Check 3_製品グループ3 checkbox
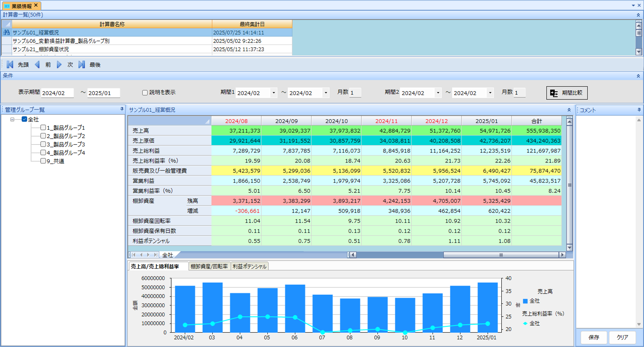The image size is (644, 347). coord(43,144)
